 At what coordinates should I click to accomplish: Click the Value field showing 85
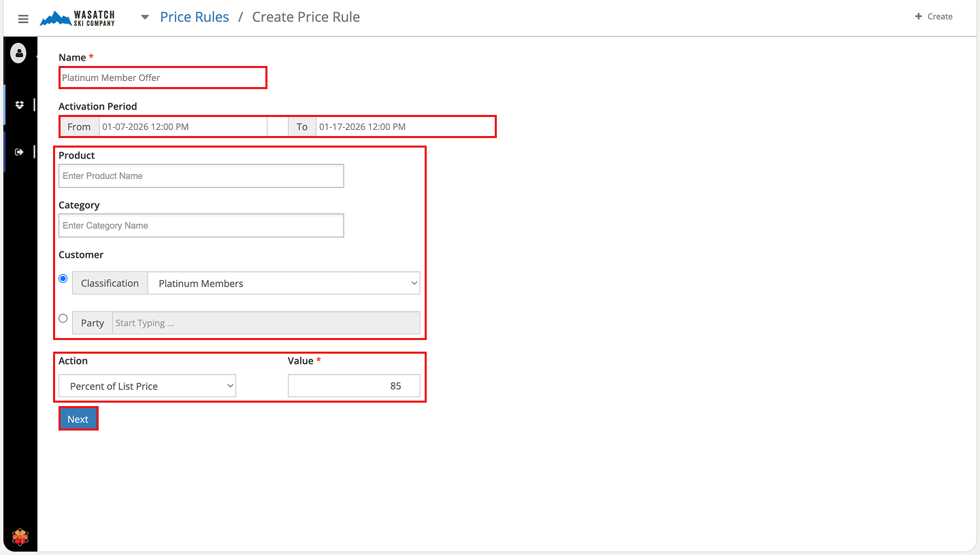[x=353, y=386]
